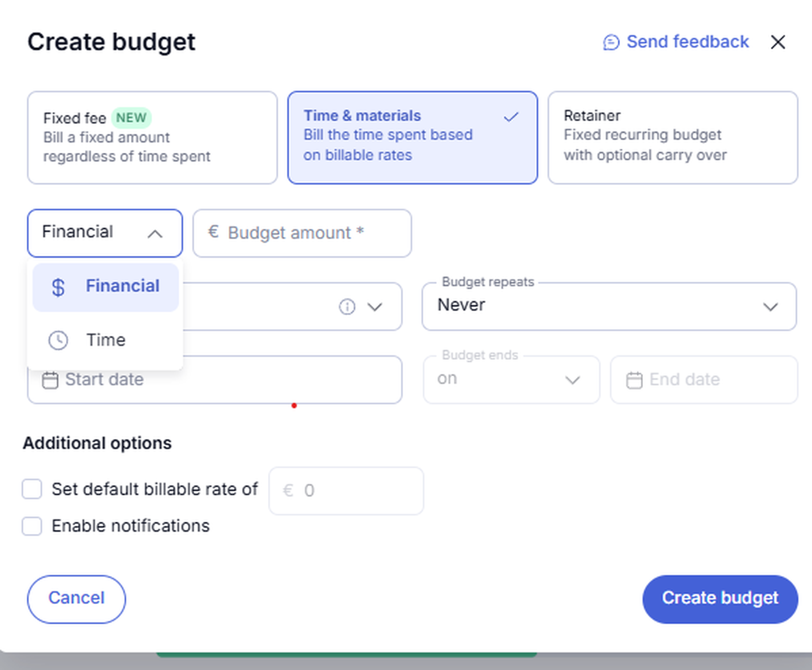Click the Send feedback chat icon
The width and height of the screenshot is (812, 670).
click(611, 42)
